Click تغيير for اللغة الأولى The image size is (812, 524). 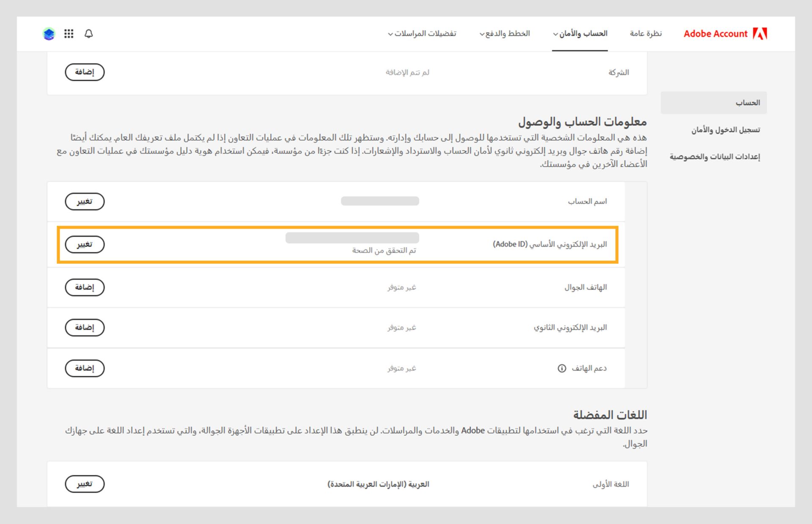[85, 484]
